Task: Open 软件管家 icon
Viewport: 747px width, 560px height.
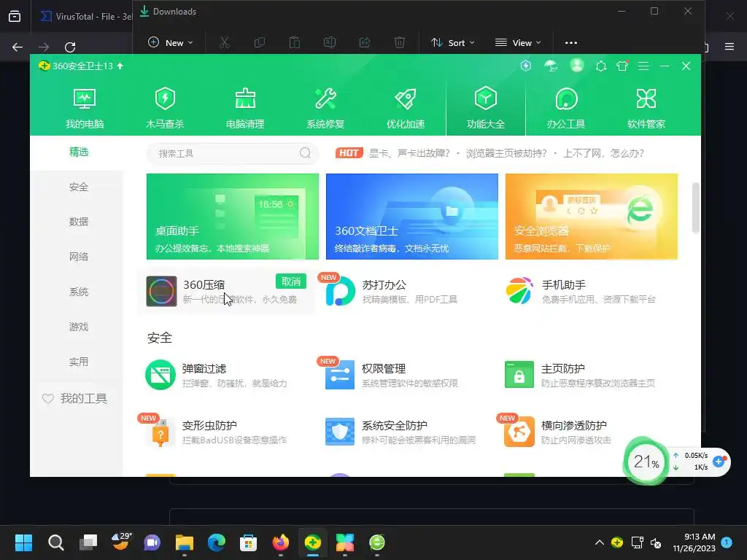Action: [x=646, y=108]
